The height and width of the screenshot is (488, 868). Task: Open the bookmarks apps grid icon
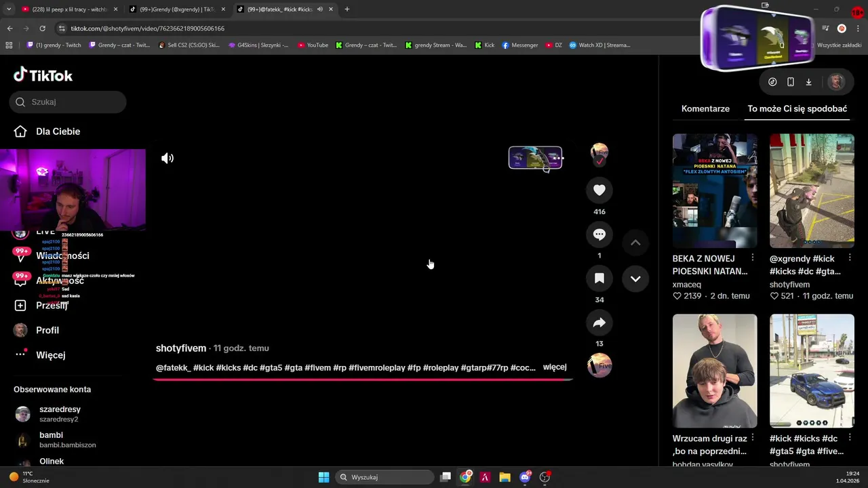pyautogui.click(x=9, y=45)
